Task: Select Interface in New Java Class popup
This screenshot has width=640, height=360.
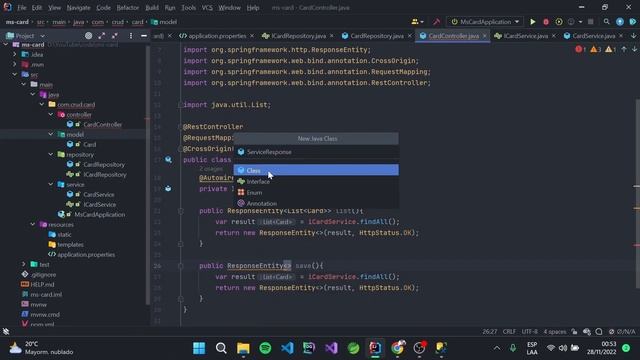Action: click(316, 182)
